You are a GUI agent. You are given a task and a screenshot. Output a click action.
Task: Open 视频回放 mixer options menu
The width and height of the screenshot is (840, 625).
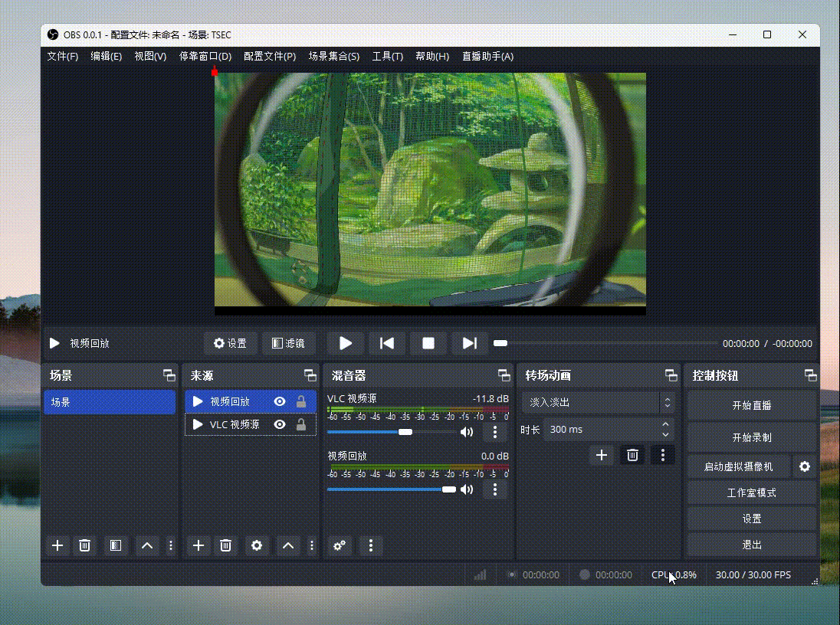point(495,489)
